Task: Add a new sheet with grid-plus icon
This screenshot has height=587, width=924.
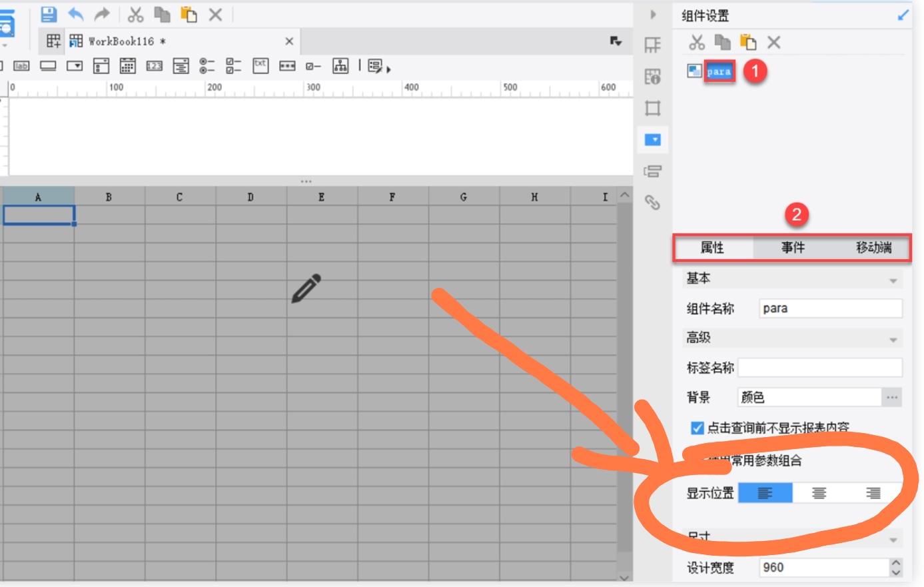Action: click(x=53, y=41)
